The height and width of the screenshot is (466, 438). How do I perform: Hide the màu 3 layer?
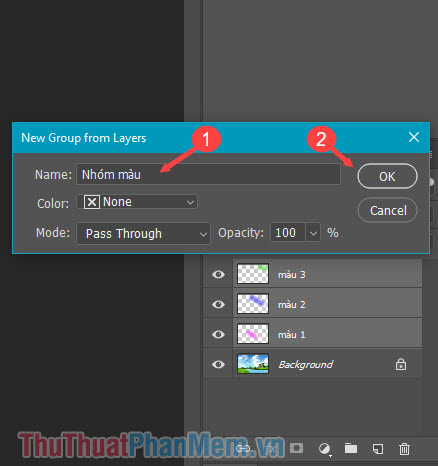[x=218, y=274]
